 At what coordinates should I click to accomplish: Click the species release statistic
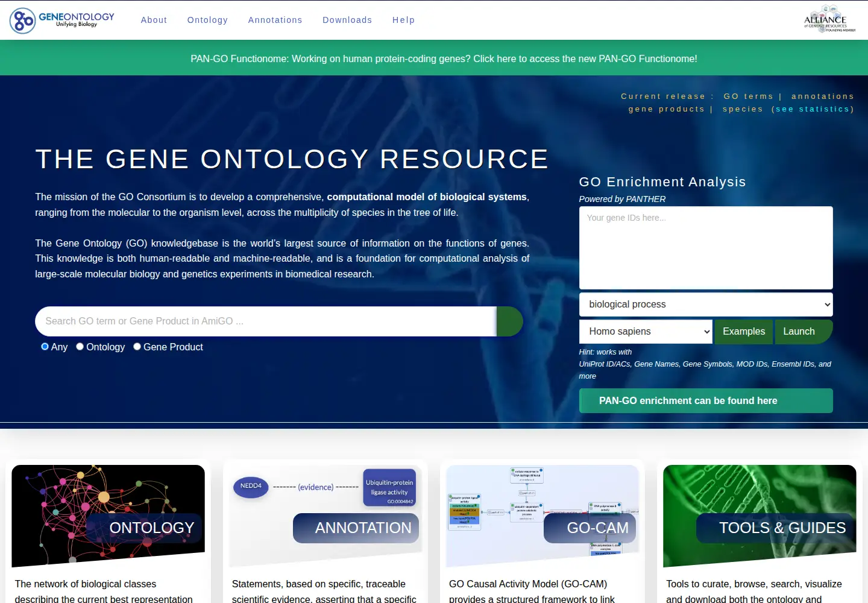pos(743,109)
